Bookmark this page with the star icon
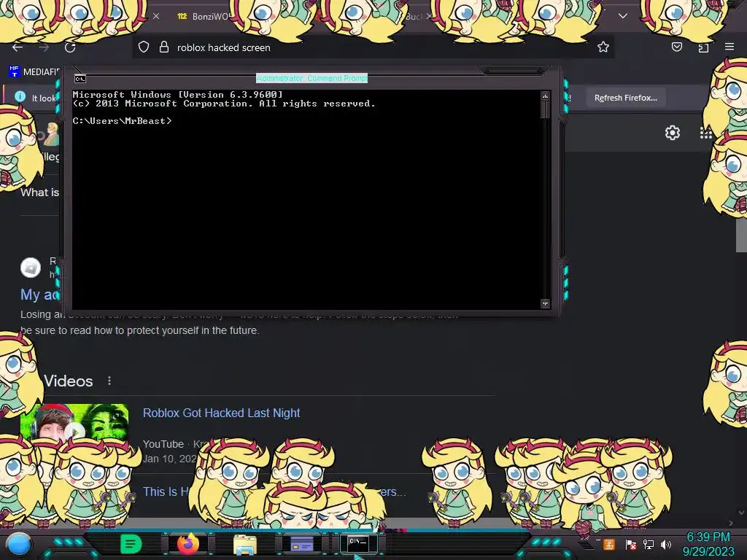 [x=603, y=47]
